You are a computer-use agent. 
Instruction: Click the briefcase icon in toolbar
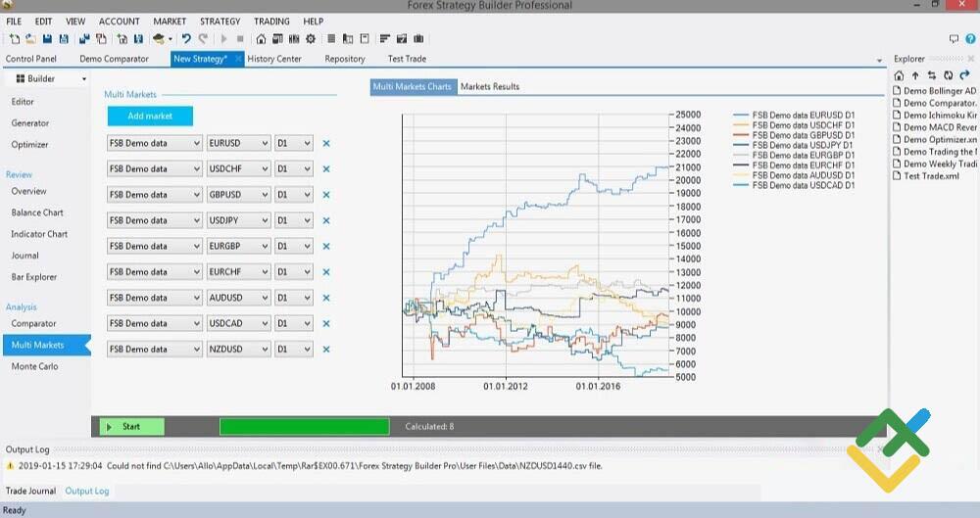pyautogui.click(x=418, y=39)
